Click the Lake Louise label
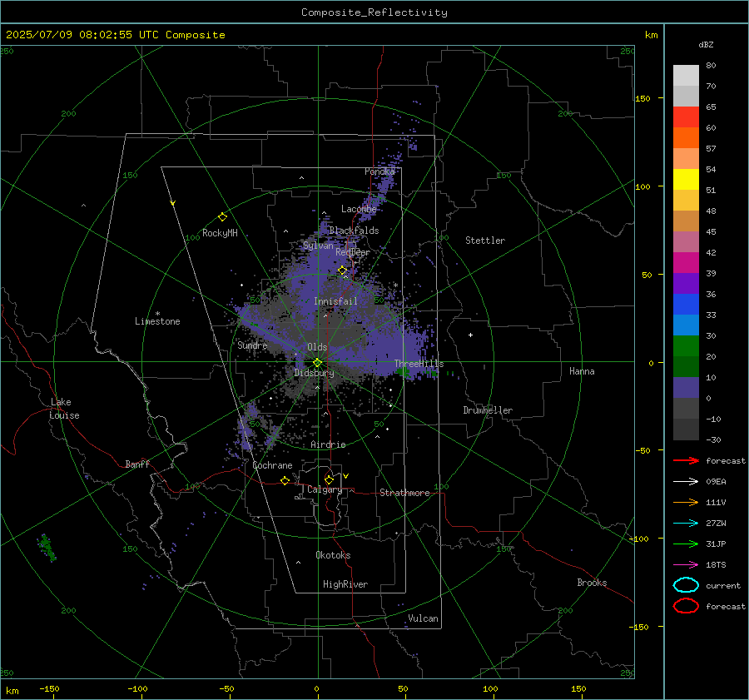The width and height of the screenshot is (749, 700). click(64, 409)
